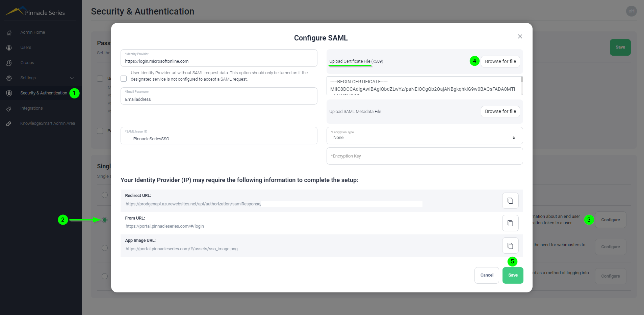Click the Security & Authentication lock icon
This screenshot has width=644, height=315.
tap(9, 93)
